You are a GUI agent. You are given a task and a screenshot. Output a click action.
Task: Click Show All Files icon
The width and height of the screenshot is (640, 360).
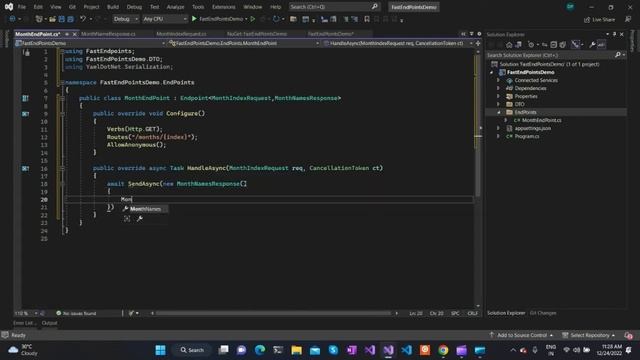pos(563,45)
